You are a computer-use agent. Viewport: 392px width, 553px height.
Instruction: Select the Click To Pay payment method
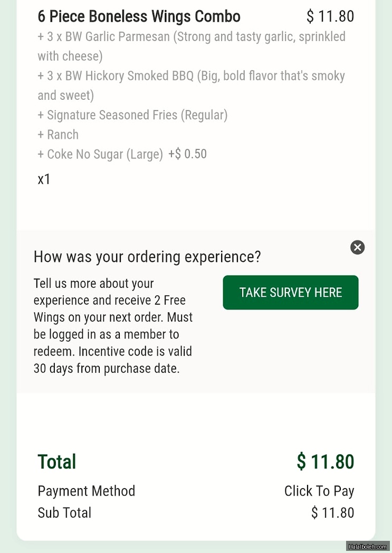(319, 491)
